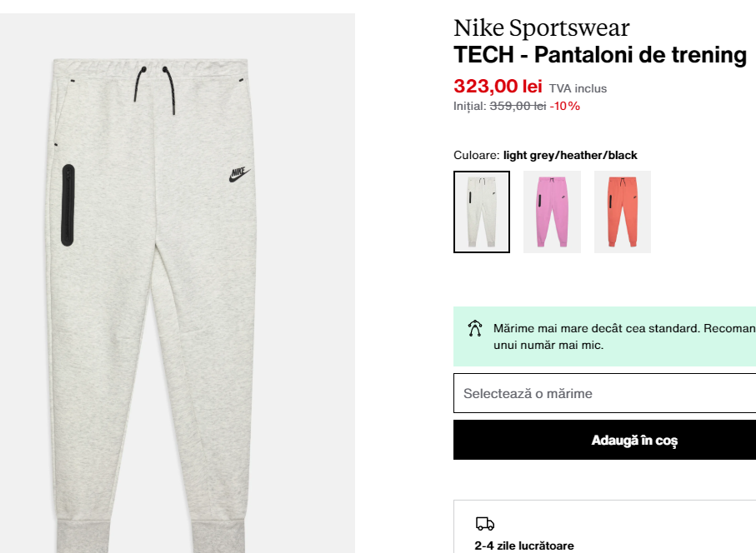756x553 pixels.
Task: Click the black zipper pocket on pants
Action: coord(68,205)
